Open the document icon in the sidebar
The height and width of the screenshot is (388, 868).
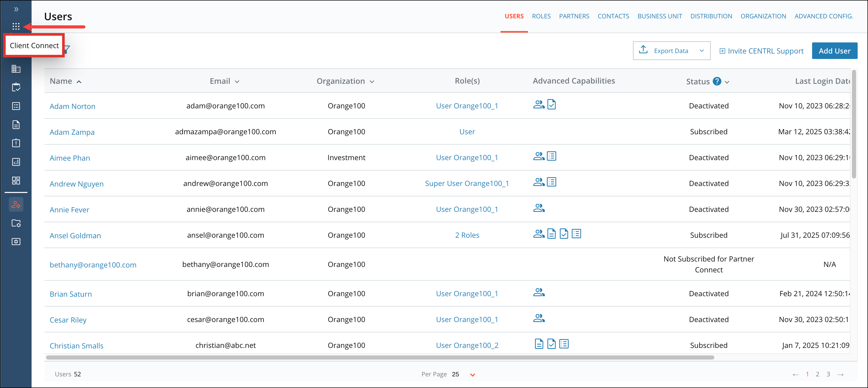[x=16, y=124]
